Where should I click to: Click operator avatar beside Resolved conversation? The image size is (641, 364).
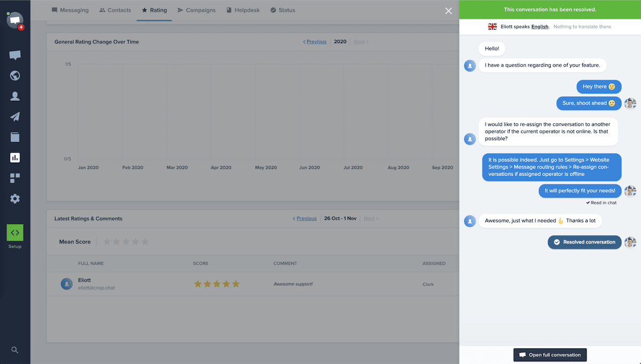[x=630, y=242]
